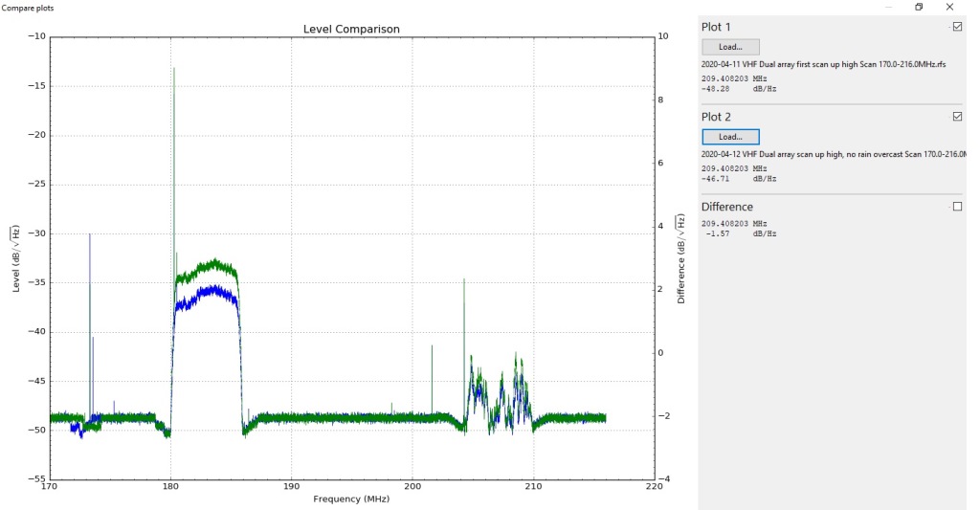This screenshot has height=510, width=980.
Task: Uncheck the Plot 2 visibility checkbox
Action: [x=957, y=117]
